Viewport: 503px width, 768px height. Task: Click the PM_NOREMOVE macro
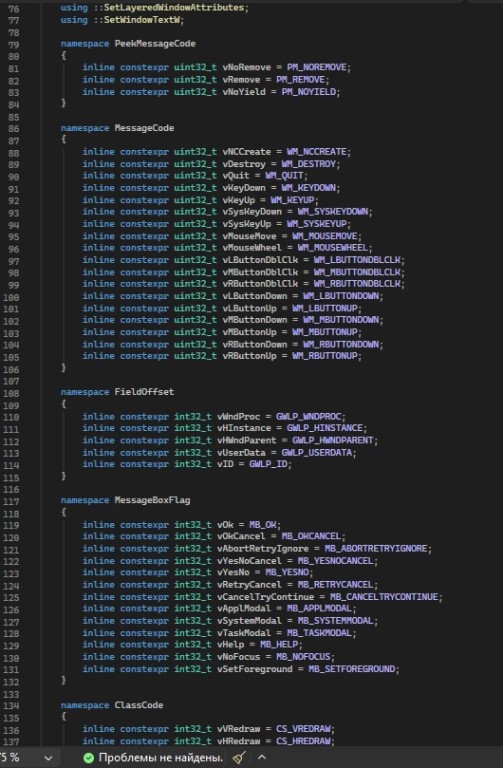coord(316,67)
